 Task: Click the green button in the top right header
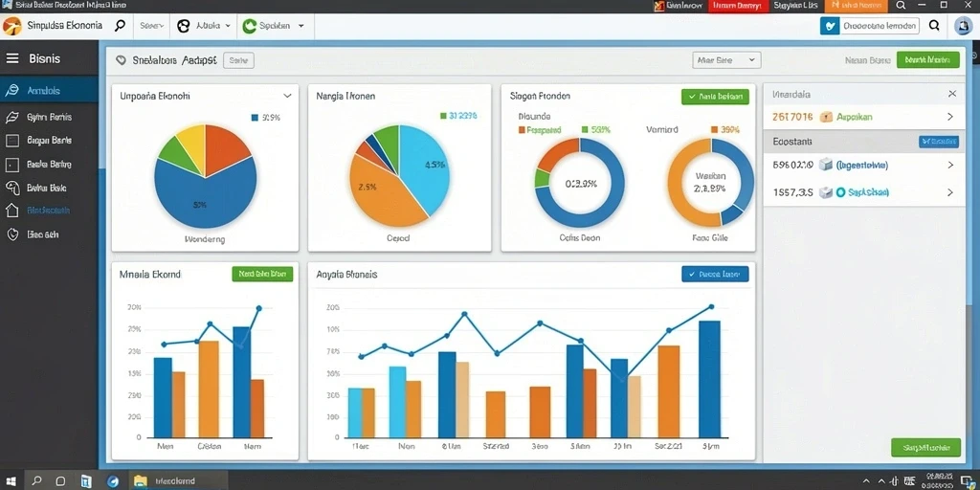pos(927,60)
